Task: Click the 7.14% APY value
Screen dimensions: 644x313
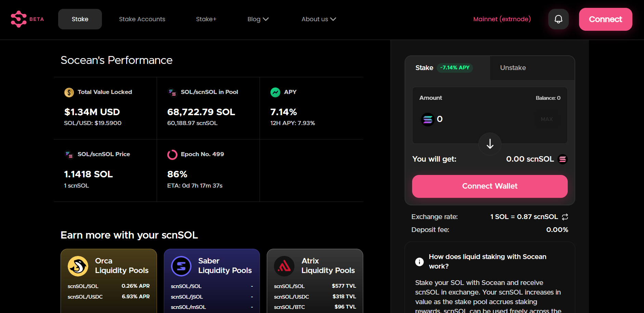Action: (284, 112)
